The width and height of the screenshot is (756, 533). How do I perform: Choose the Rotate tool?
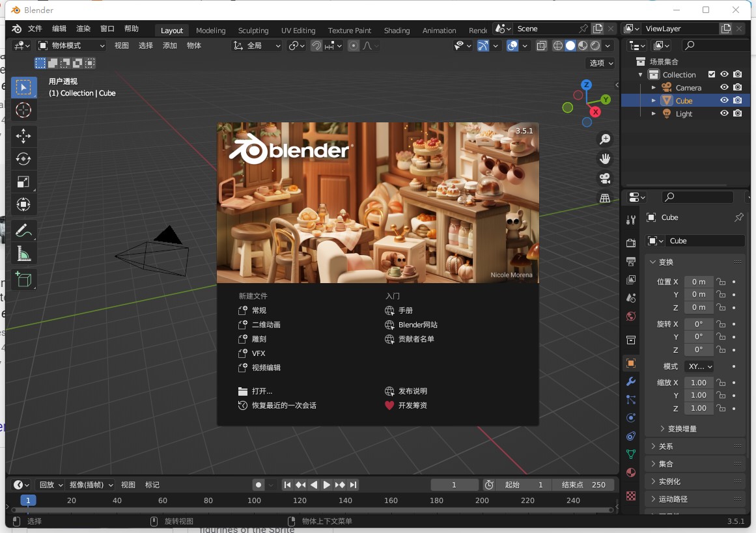(x=23, y=159)
